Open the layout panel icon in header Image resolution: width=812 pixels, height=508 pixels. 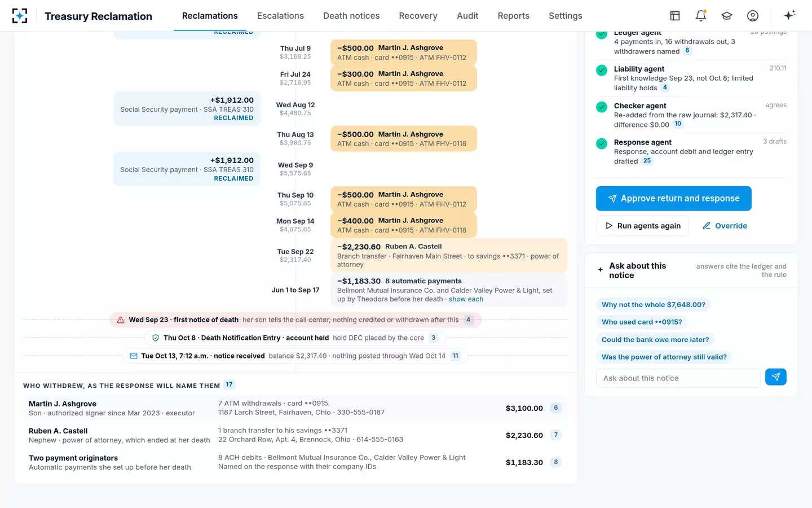click(x=675, y=16)
